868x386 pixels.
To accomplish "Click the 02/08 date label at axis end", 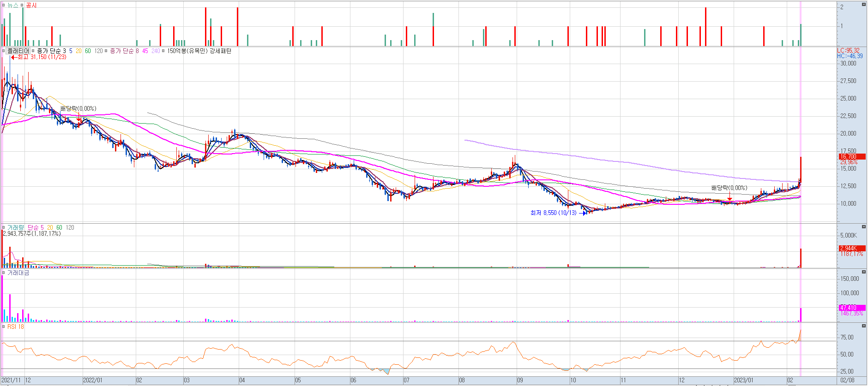I will click(847, 381).
